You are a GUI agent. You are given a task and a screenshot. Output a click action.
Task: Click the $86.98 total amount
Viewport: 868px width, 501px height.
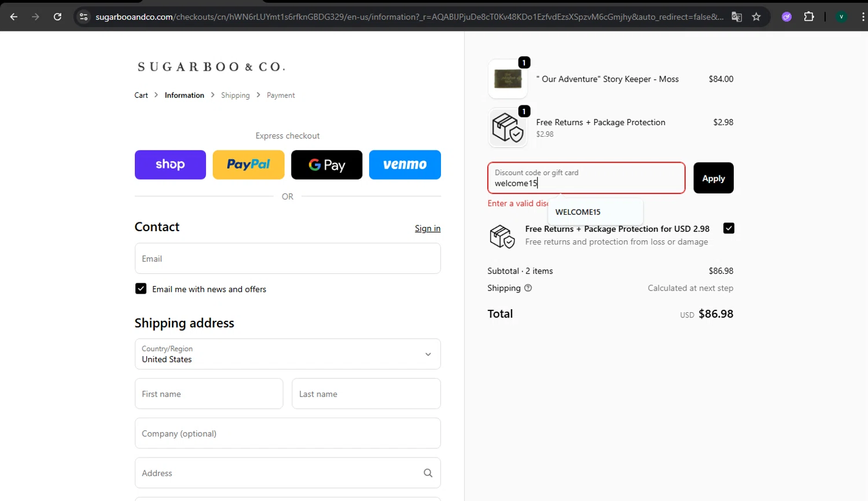[716, 314]
